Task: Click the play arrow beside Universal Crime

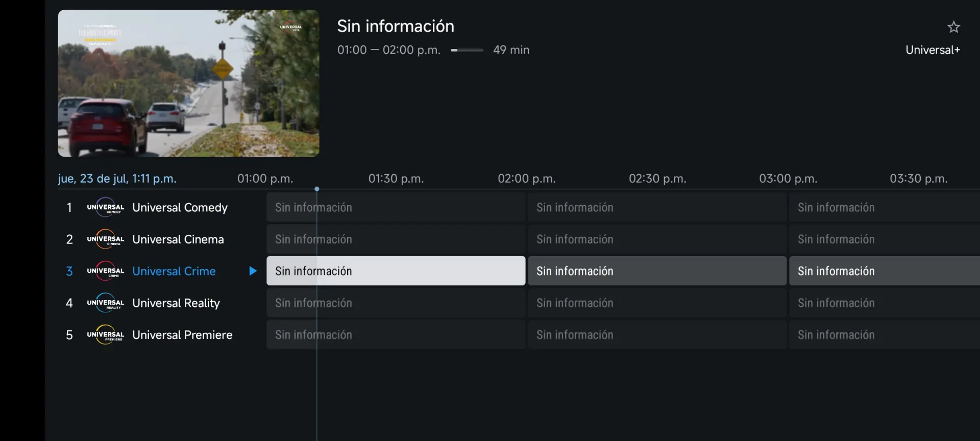Action: [253, 271]
